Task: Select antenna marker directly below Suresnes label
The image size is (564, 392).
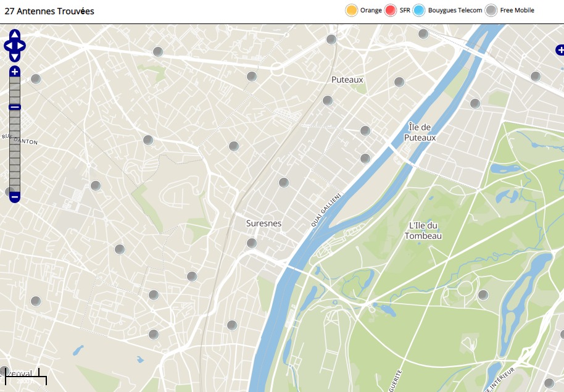Action: pos(252,243)
